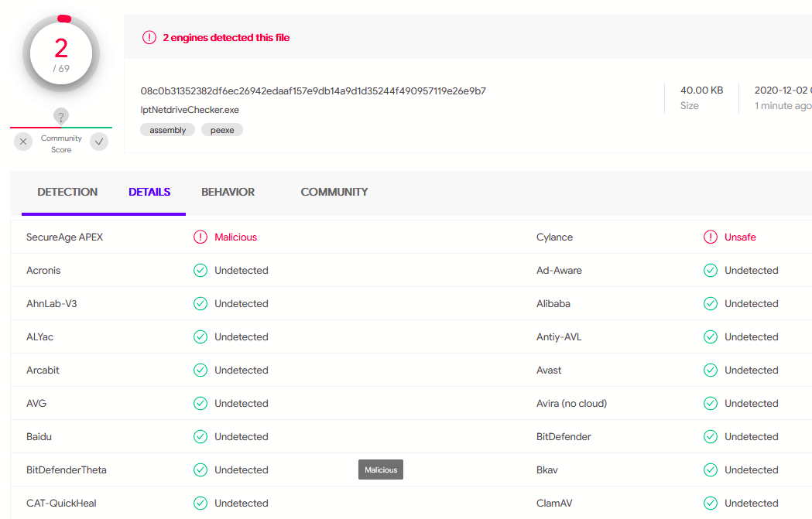
Task: Click the green check icon for AhnLab-V3
Action: tap(200, 304)
